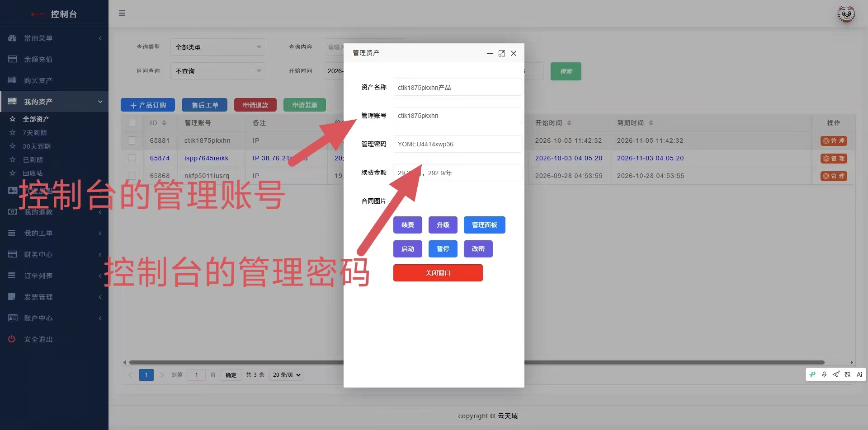Collapse the 我的资产 sidebar section
Viewport: 868px width, 430px height.
(54, 102)
